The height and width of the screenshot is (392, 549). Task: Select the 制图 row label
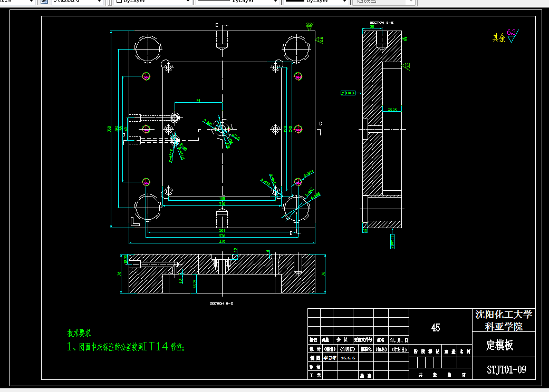(315, 358)
